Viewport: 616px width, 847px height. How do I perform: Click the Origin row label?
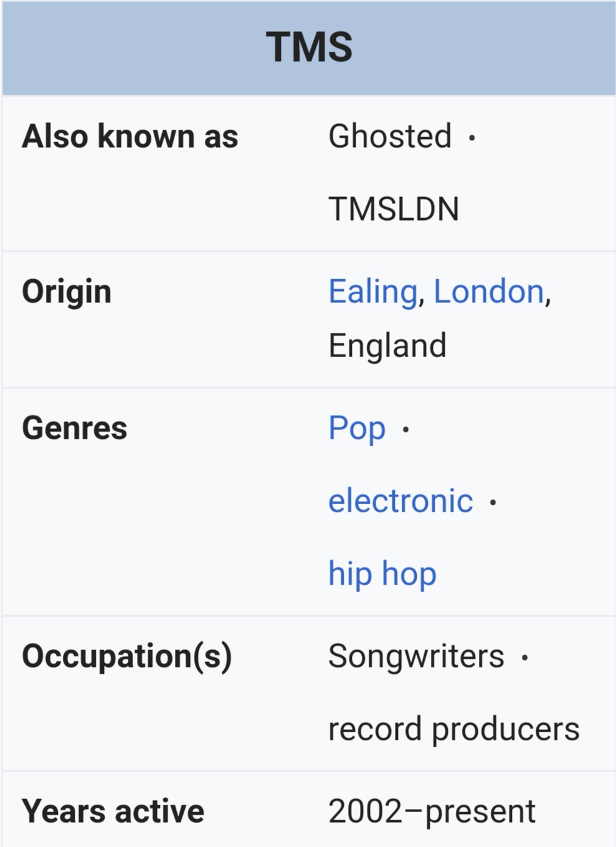67,292
